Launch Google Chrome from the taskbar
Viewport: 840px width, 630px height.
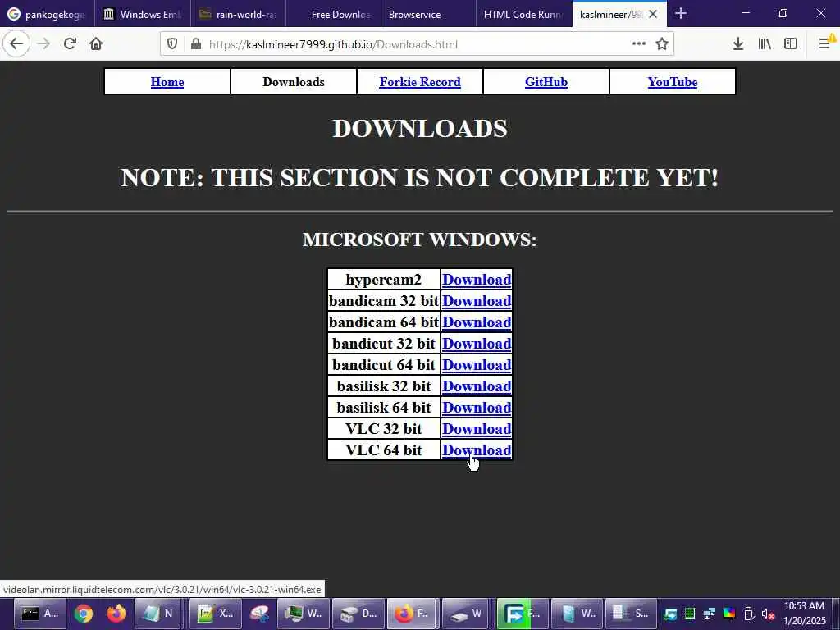click(83, 614)
